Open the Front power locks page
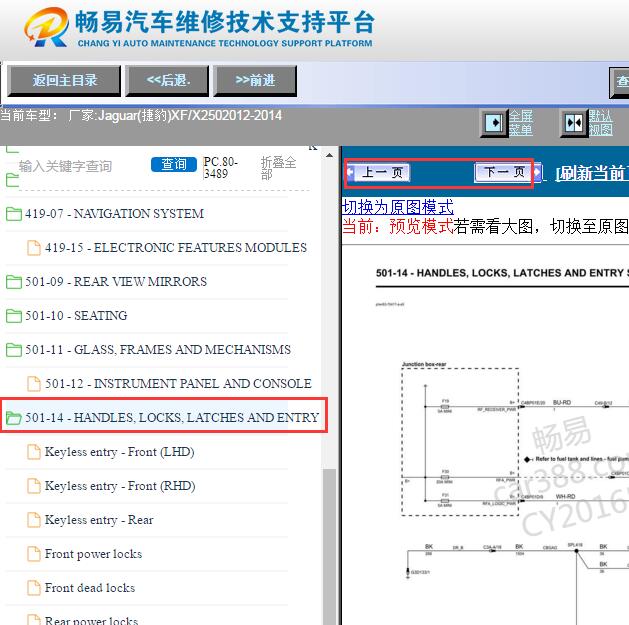 pos(93,554)
